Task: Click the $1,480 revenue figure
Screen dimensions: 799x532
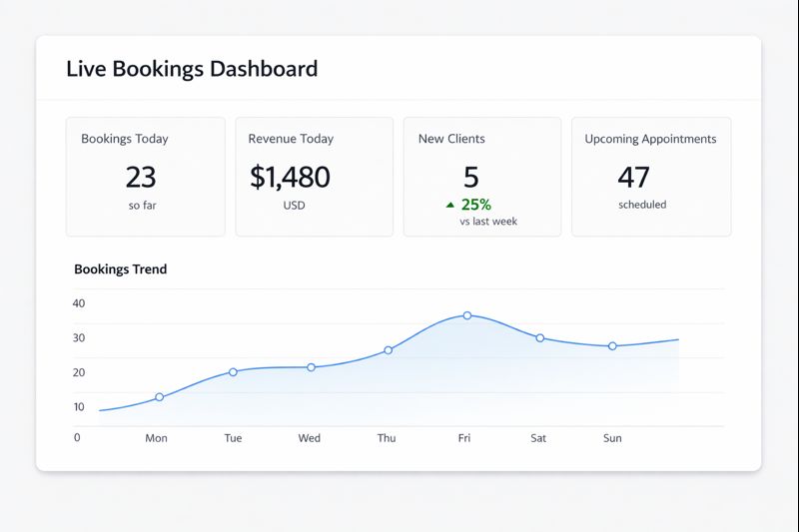Action: pyautogui.click(x=290, y=178)
